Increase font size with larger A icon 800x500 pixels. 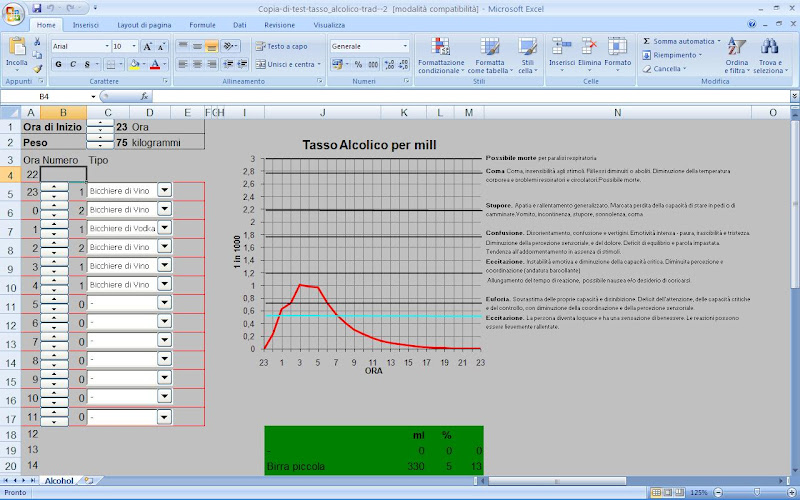click(147, 46)
